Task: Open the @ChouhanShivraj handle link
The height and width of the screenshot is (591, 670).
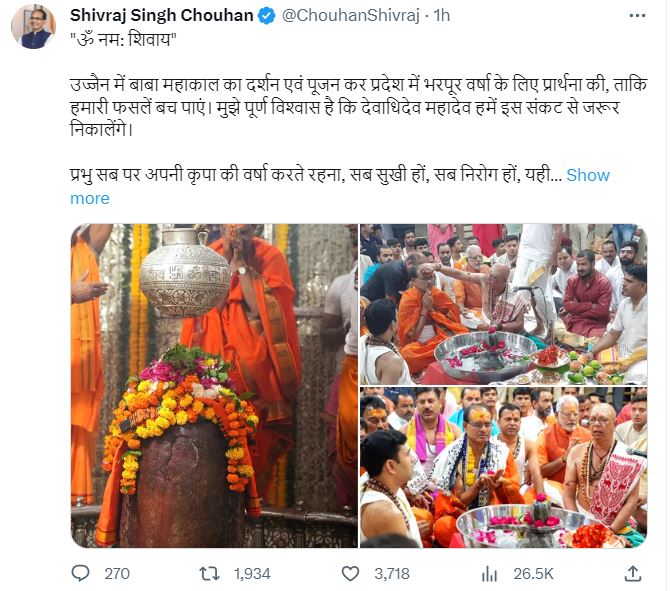Action: click(350, 15)
